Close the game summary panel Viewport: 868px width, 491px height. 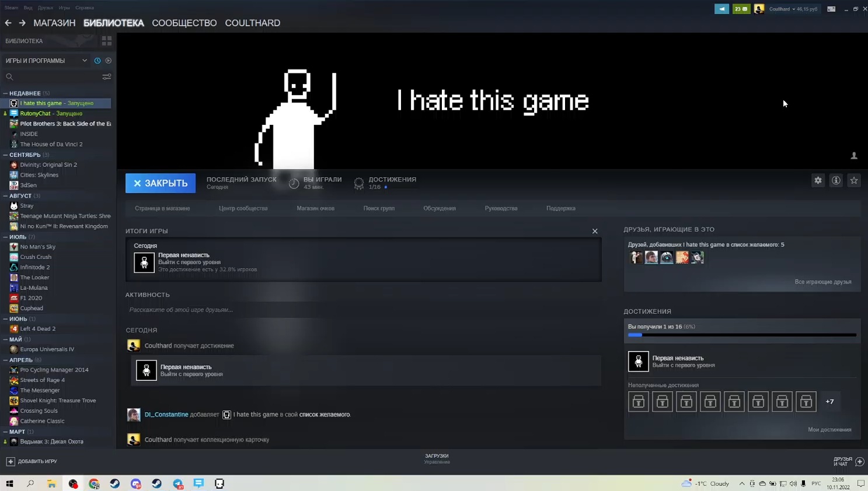coord(595,231)
